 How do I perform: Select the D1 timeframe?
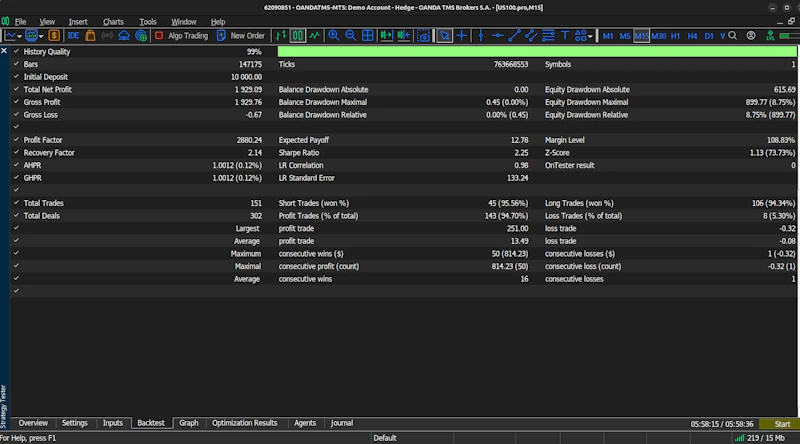coord(709,36)
